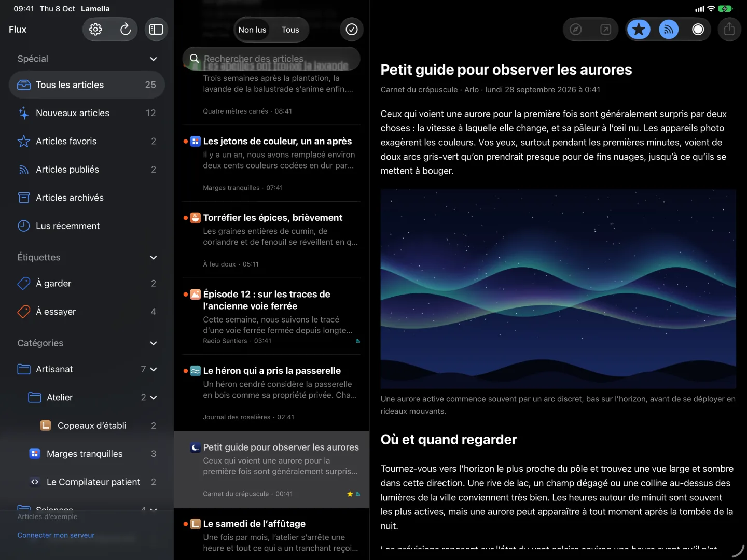Viewport: 747px width, 560px height.
Task: Open article externally with the arrow-box icon
Action: click(x=605, y=30)
